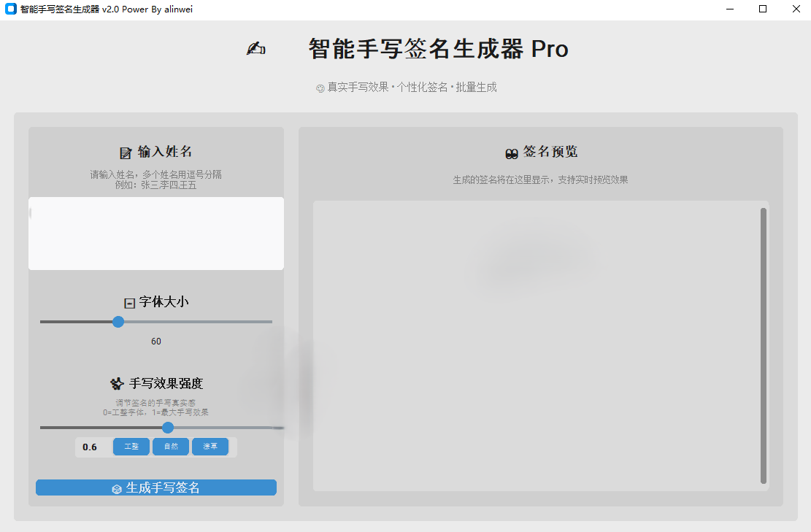Select the 工整 preset button
The width and height of the screenshot is (811, 532).
tap(131, 447)
